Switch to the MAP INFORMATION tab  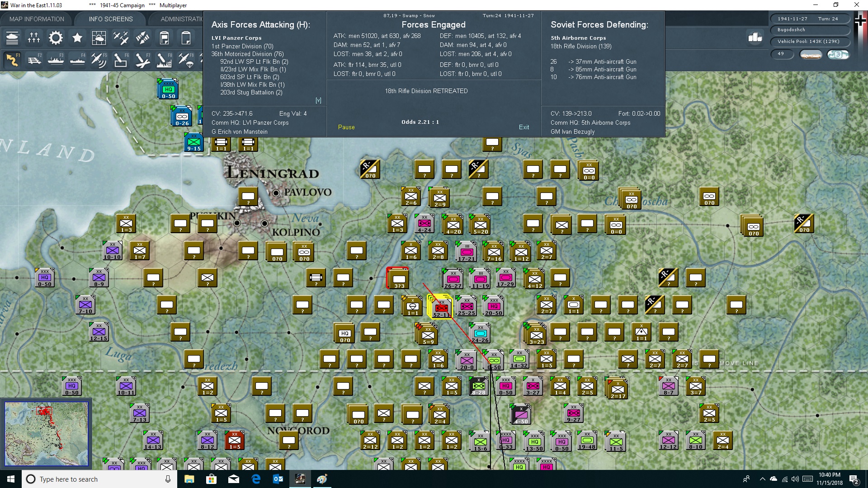37,19
